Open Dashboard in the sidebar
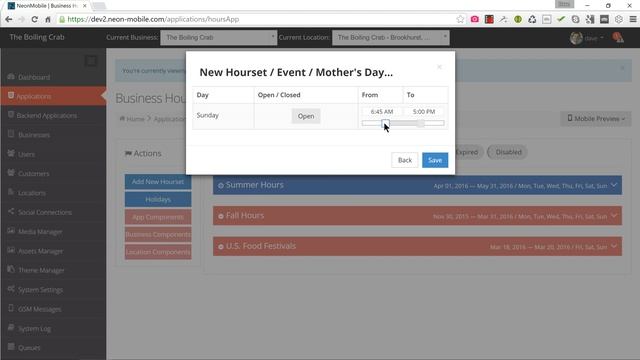 53,77
